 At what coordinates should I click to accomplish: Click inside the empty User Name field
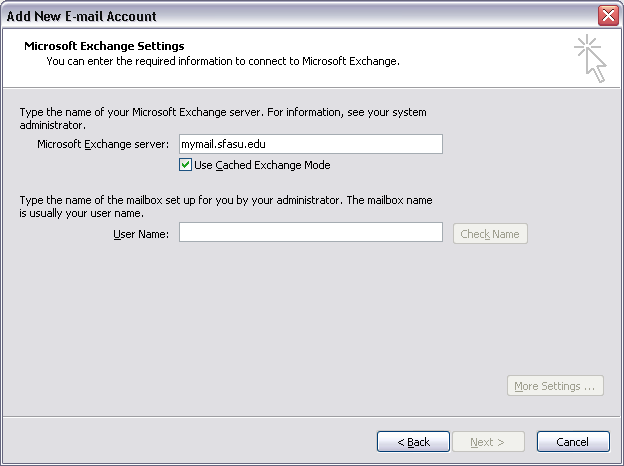(x=311, y=232)
